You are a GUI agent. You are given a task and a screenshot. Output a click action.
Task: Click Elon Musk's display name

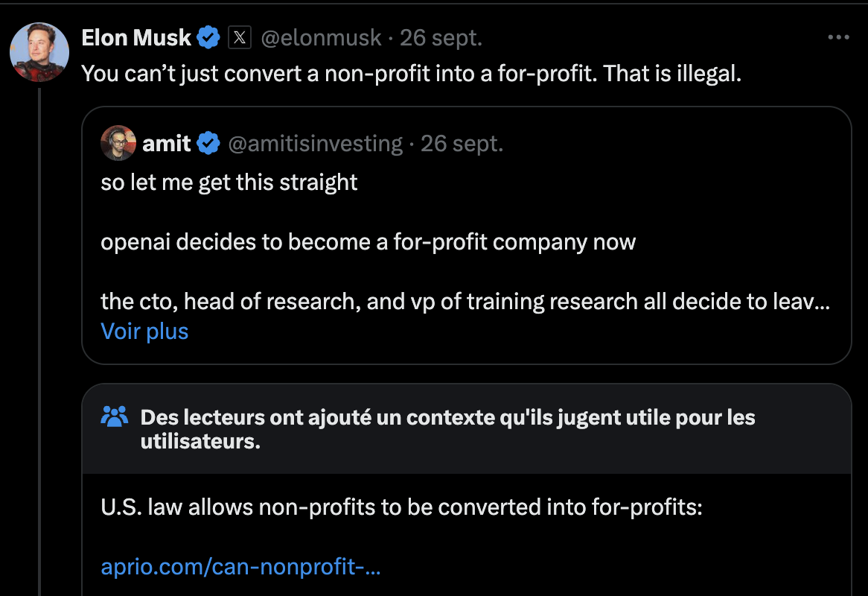[136, 38]
